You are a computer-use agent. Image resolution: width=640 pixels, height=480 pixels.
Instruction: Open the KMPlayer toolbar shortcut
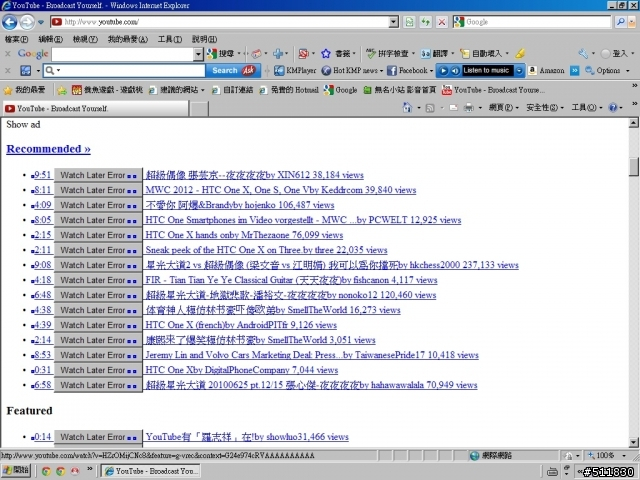click(x=295, y=71)
